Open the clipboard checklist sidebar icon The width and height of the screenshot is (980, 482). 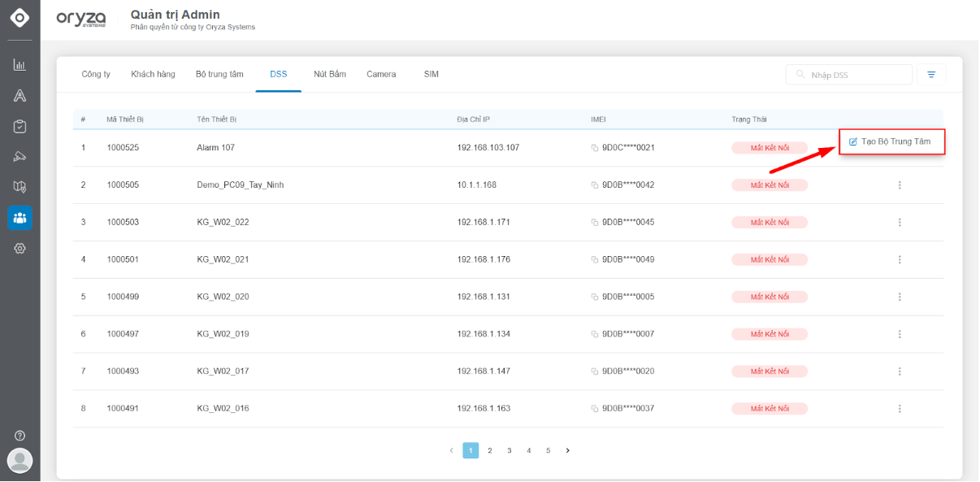pos(20,126)
